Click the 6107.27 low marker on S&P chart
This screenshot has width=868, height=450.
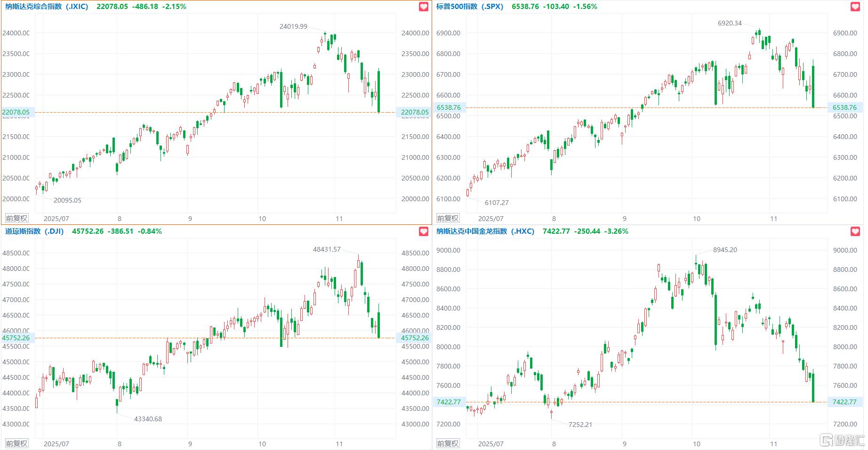pyautogui.click(x=497, y=203)
